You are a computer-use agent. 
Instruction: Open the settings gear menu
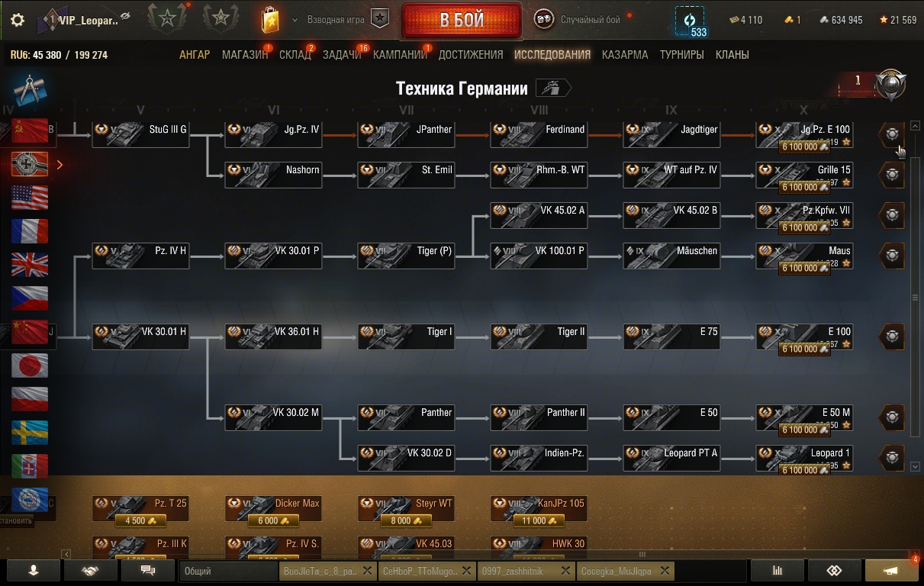(18, 20)
